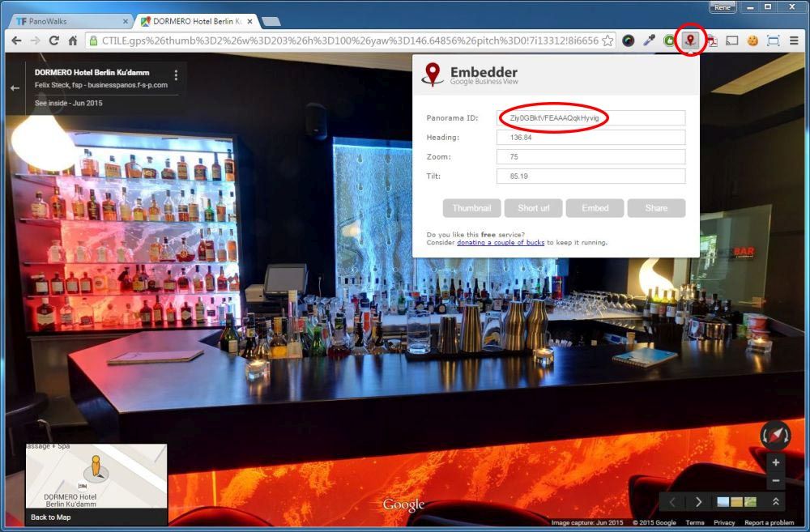Open the Chrome hamburger menu
The width and height of the screenshot is (810, 532).
[x=794, y=40]
